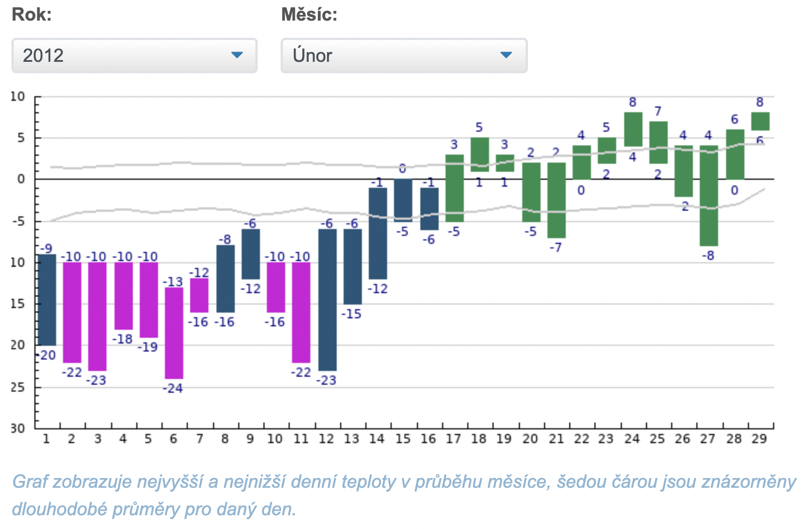The image size is (812, 529).
Task: Click the magenta bar for day 6
Action: pyautogui.click(x=174, y=333)
